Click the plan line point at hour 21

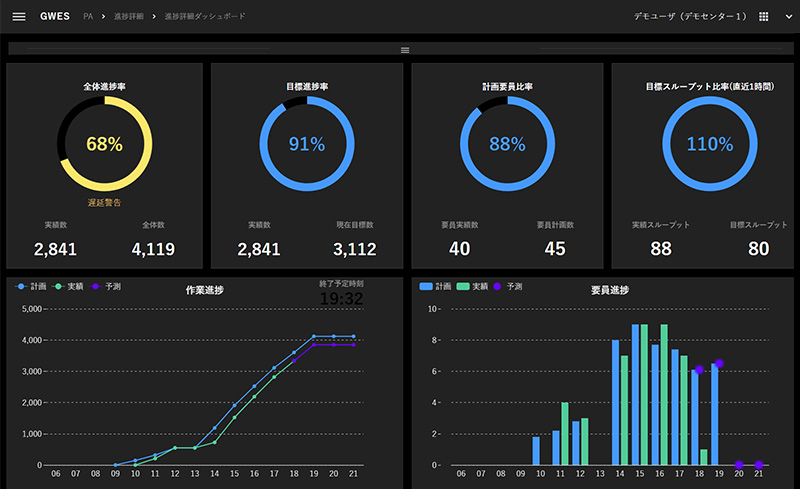[x=354, y=336]
